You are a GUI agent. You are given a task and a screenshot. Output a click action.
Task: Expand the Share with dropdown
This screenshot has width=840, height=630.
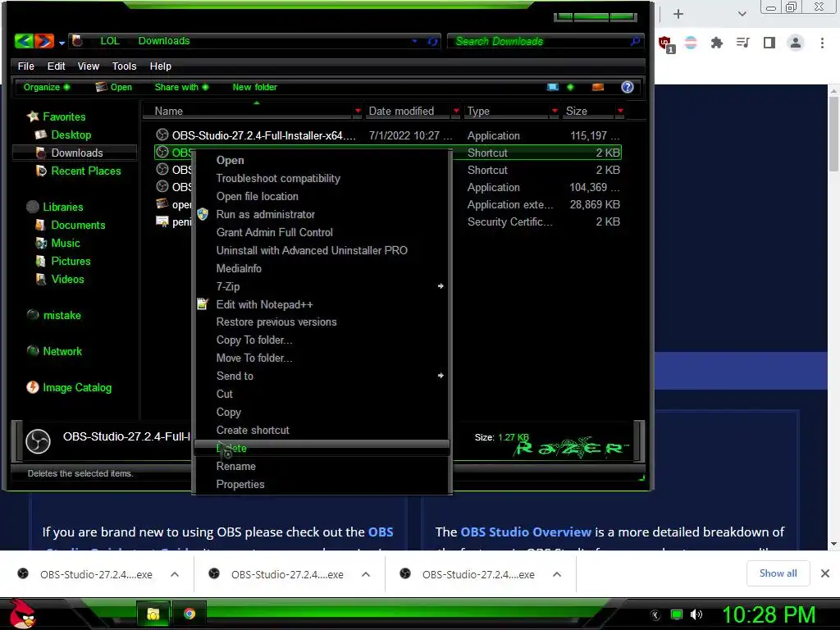[181, 87]
